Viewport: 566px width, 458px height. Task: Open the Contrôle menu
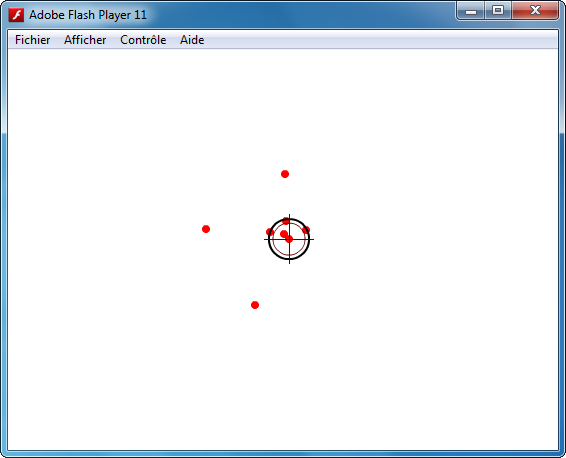pyautogui.click(x=143, y=40)
